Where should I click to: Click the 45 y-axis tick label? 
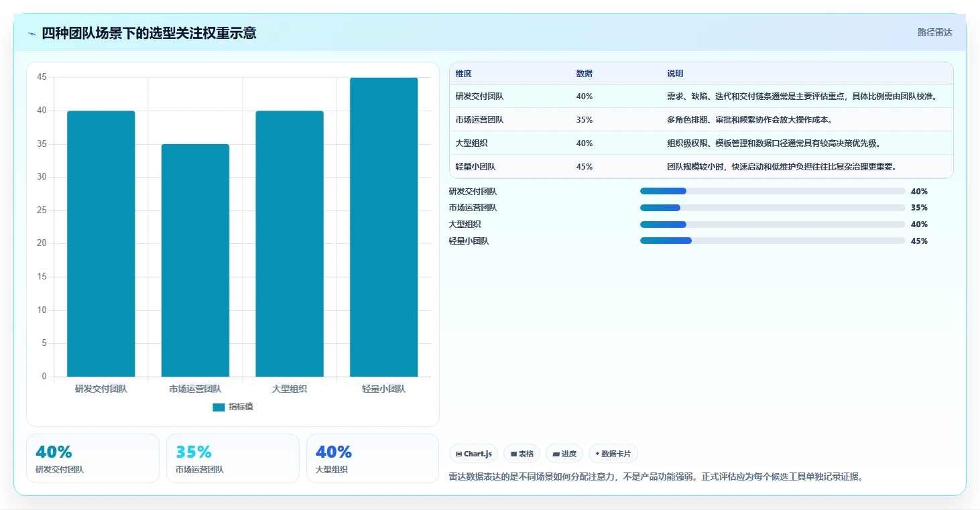pos(42,78)
